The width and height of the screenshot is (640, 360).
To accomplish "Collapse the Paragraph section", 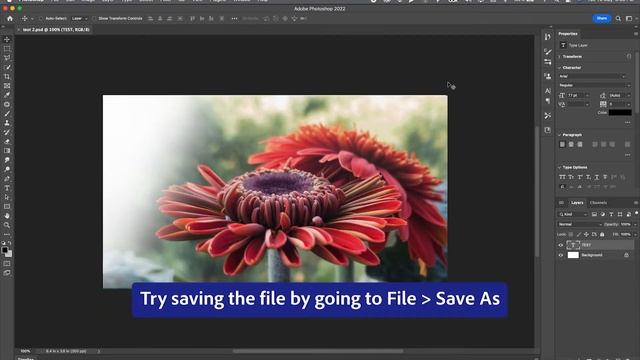I will 560,135.
